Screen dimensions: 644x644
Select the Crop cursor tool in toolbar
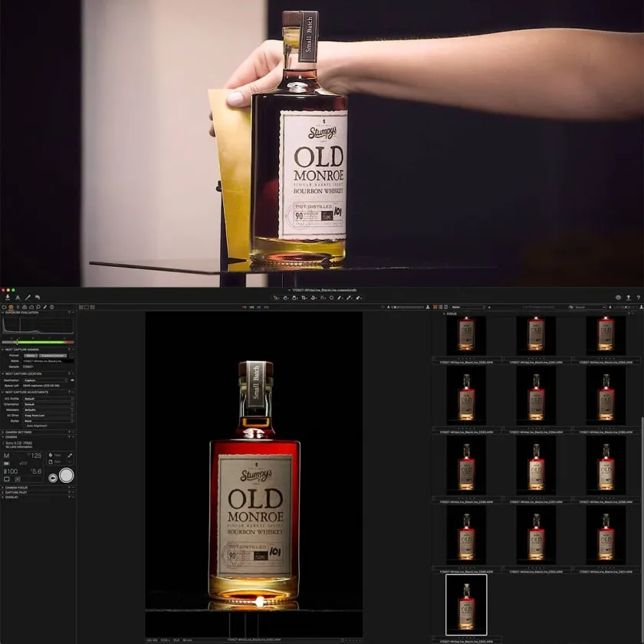[302, 297]
